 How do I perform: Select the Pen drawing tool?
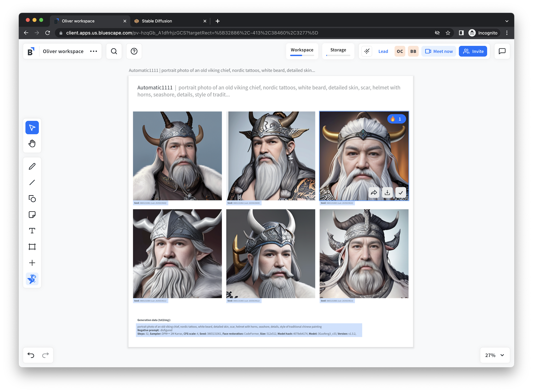click(32, 167)
